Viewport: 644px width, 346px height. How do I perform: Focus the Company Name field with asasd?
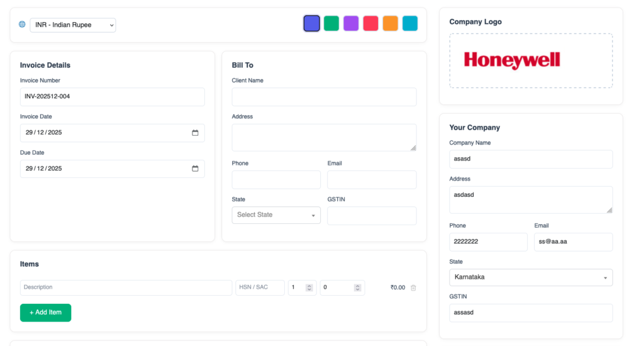(531, 159)
